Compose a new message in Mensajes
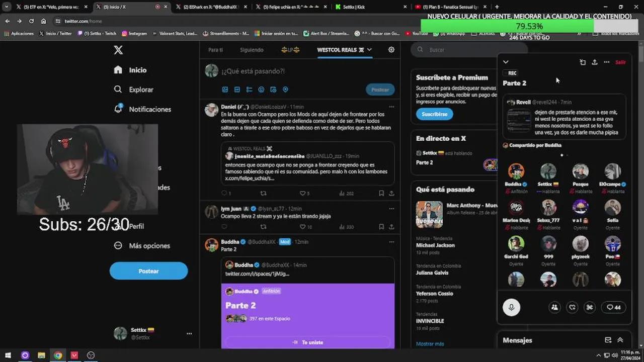This screenshot has width=644, height=362. [608, 340]
